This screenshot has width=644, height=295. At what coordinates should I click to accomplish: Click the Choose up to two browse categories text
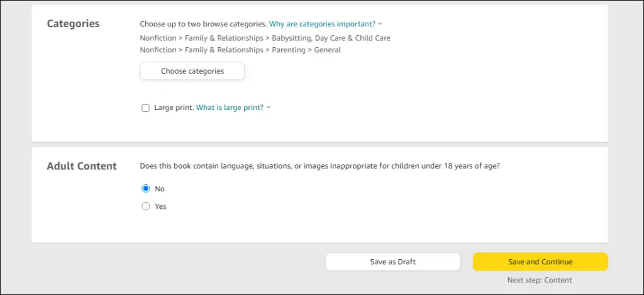[203, 24]
